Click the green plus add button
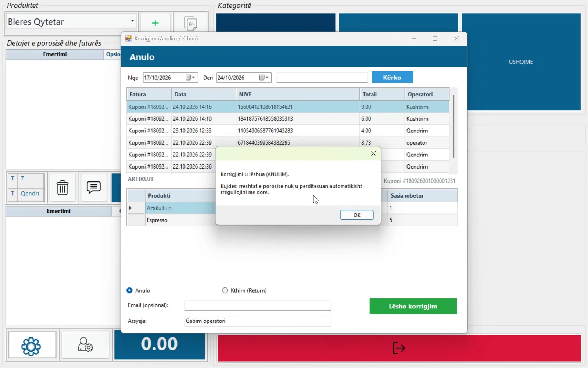The width and height of the screenshot is (588, 368). 155,23
